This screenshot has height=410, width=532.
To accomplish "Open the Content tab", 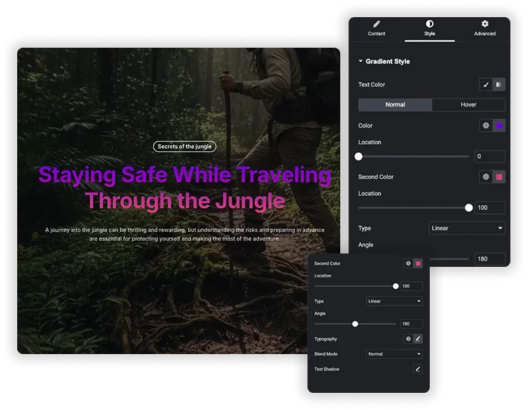I will coord(377,28).
